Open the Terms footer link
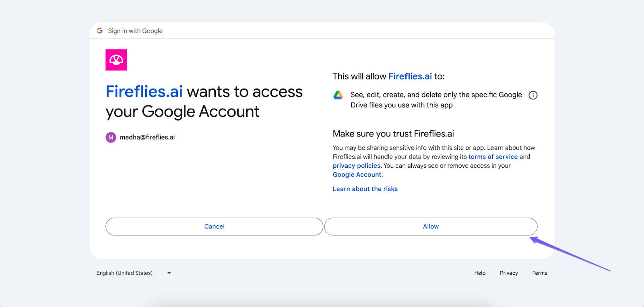The height and width of the screenshot is (307, 644). point(540,273)
